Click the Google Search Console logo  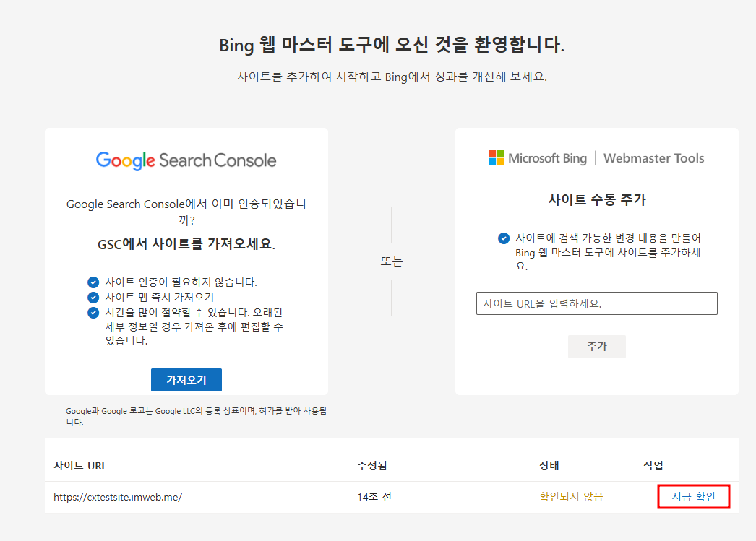[x=186, y=160]
